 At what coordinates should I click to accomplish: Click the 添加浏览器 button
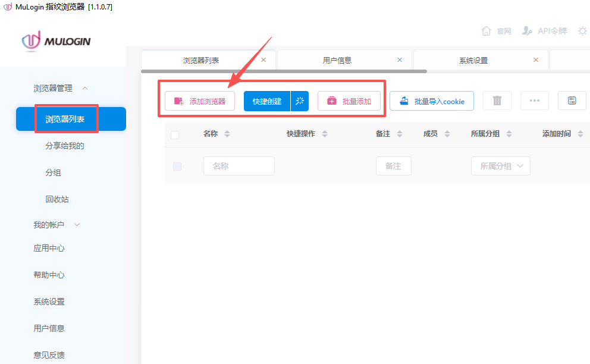click(x=200, y=101)
